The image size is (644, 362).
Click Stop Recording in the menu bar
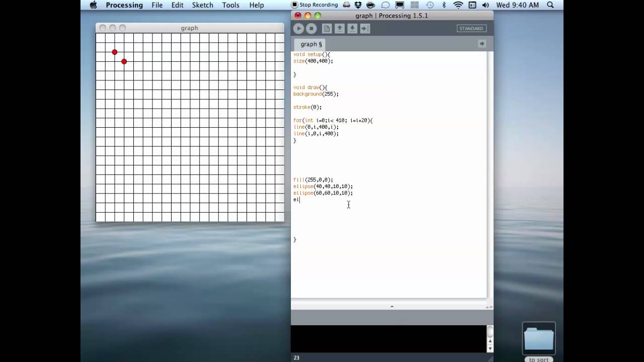(314, 5)
